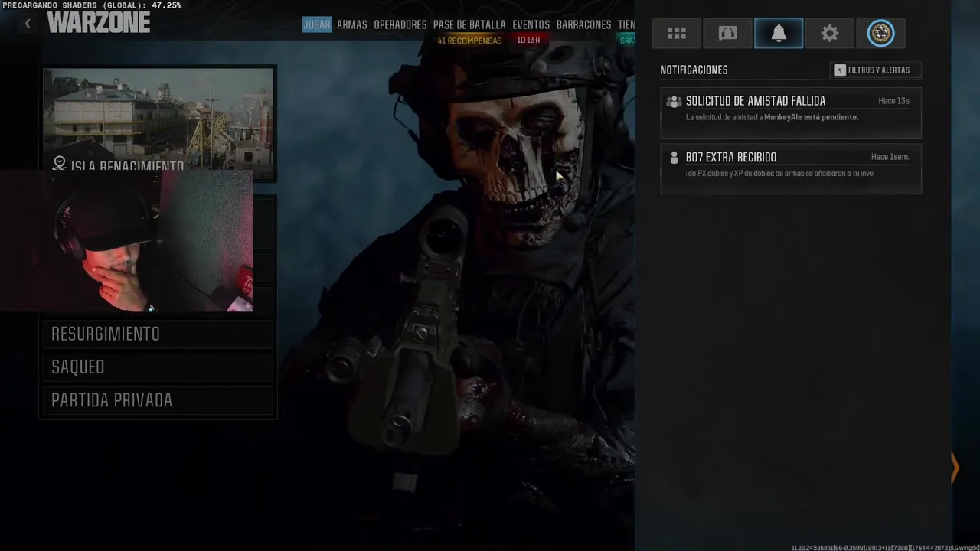The width and height of the screenshot is (980, 551).
Task: Select the RESURGIMIENTO mode
Action: pyautogui.click(x=158, y=334)
